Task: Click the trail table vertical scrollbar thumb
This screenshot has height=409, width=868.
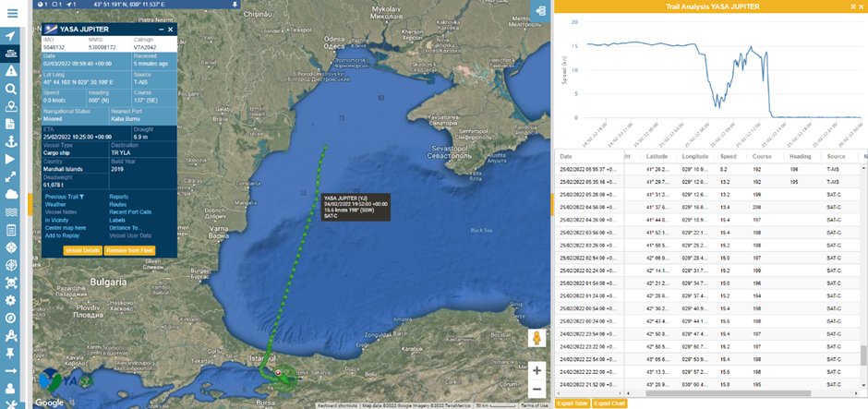Action: coord(863,355)
